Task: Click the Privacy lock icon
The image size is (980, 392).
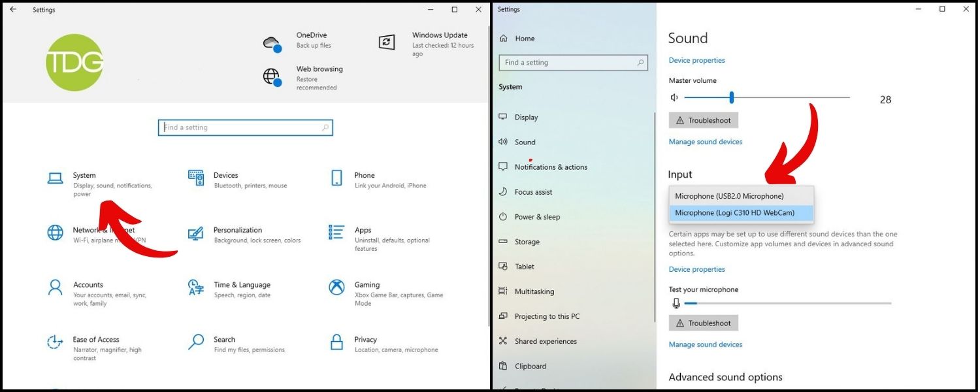Action: click(x=336, y=342)
